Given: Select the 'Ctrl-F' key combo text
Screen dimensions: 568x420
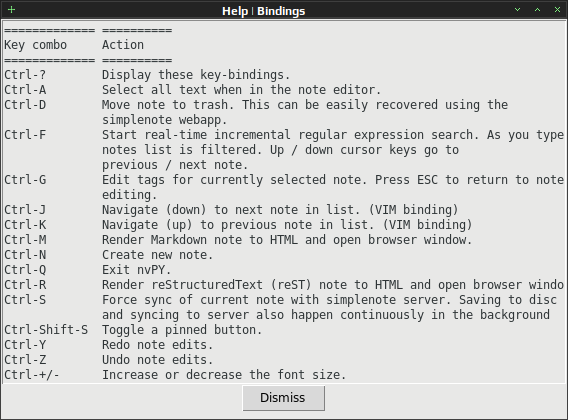Looking at the screenshot, I should pos(25,135).
